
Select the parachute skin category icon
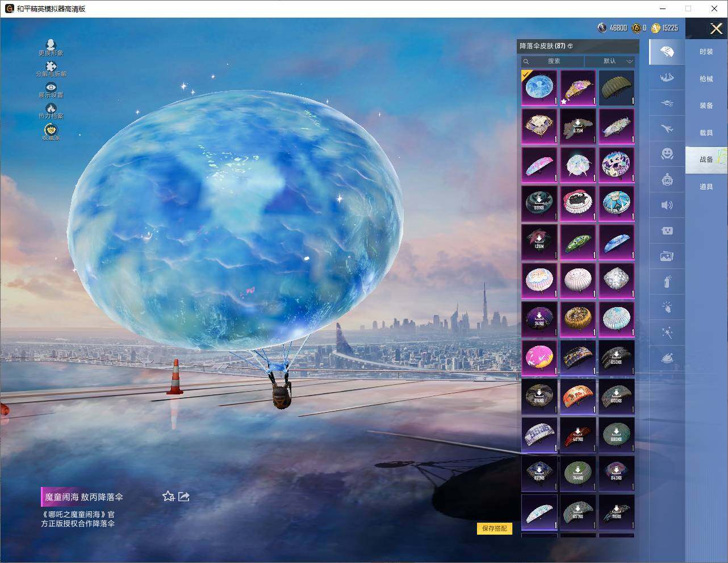click(667, 52)
